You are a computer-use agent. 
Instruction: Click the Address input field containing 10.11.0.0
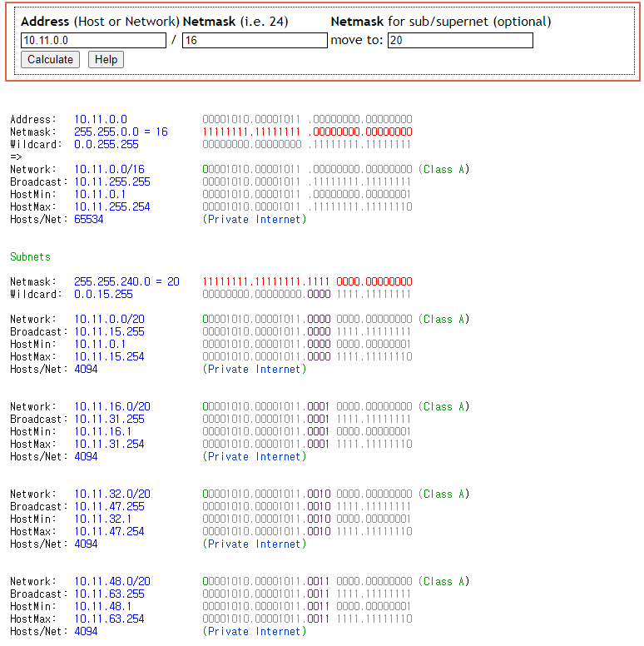tap(93, 40)
